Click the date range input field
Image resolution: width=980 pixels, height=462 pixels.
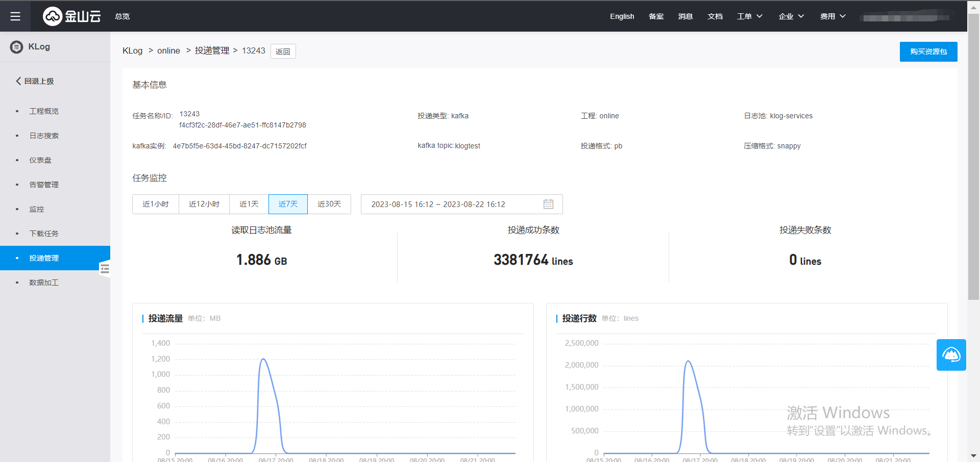point(449,204)
